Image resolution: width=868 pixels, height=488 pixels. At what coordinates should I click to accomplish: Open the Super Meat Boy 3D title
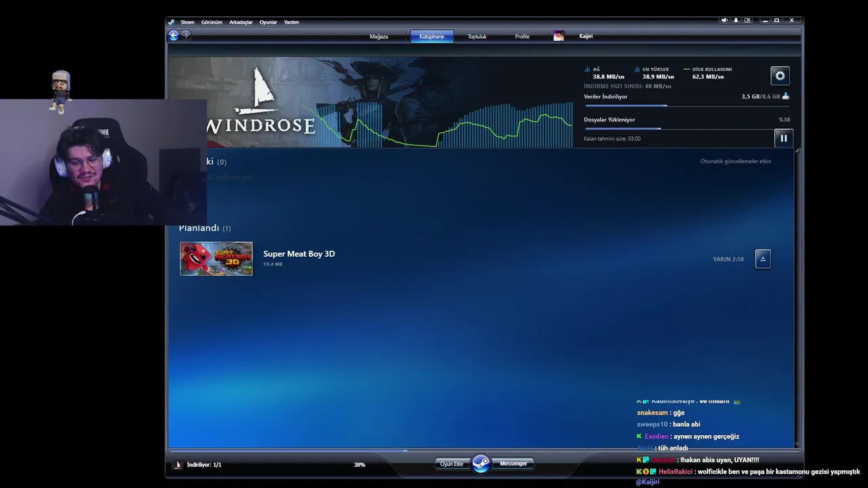299,253
